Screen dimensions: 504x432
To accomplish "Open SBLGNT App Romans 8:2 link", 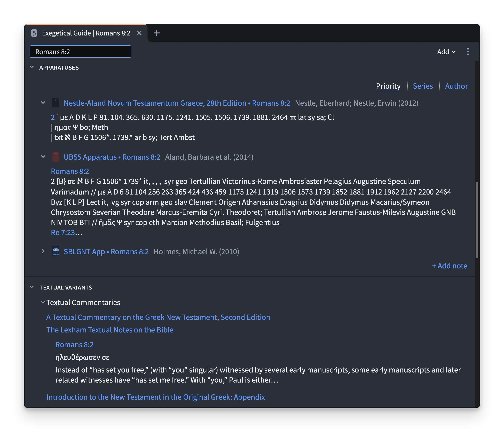I will [x=106, y=252].
